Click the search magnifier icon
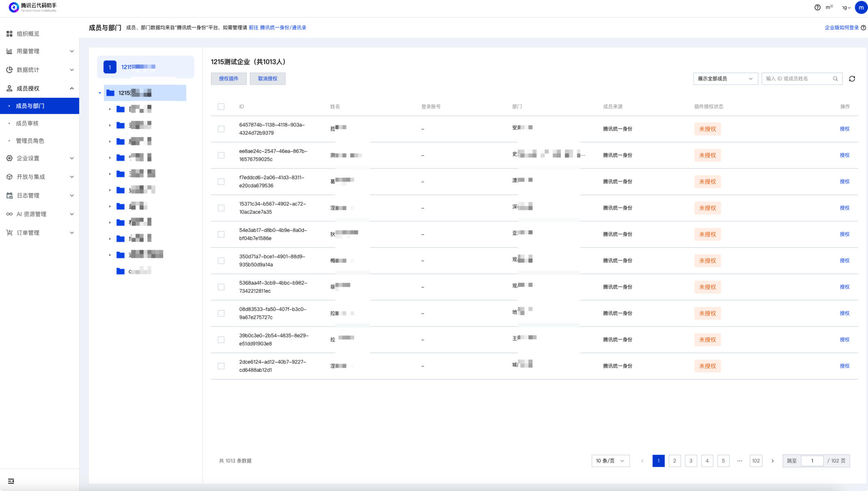The width and height of the screenshot is (868, 491). coord(835,79)
